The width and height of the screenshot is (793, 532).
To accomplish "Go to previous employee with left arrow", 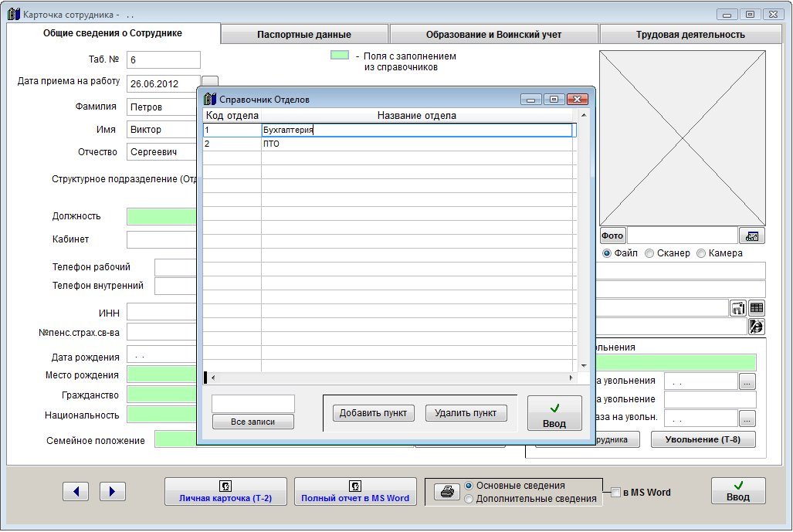I will tap(76, 491).
